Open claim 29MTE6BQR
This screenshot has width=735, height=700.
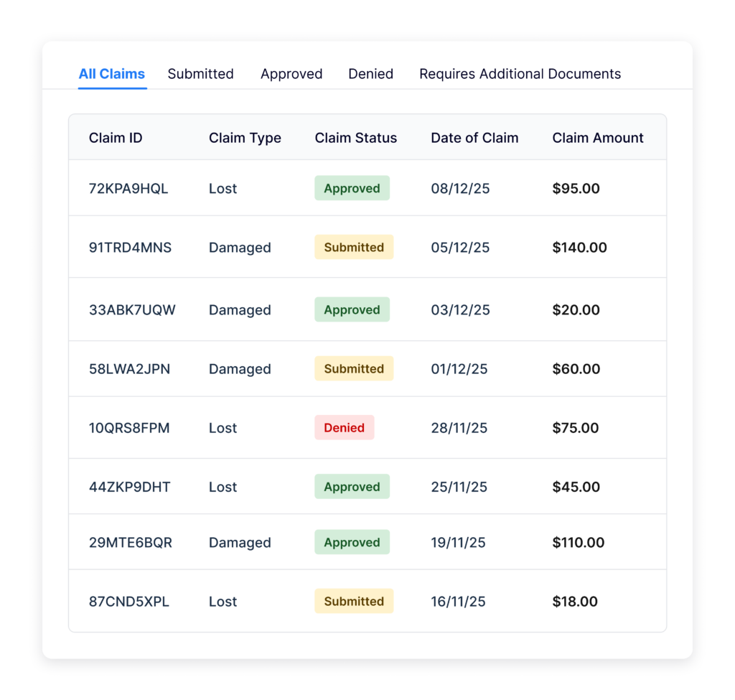click(x=129, y=543)
